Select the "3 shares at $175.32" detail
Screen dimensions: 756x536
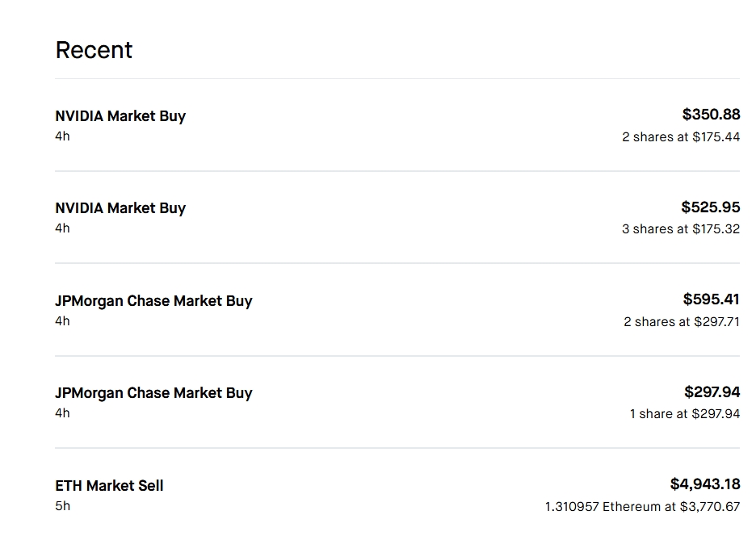(681, 229)
